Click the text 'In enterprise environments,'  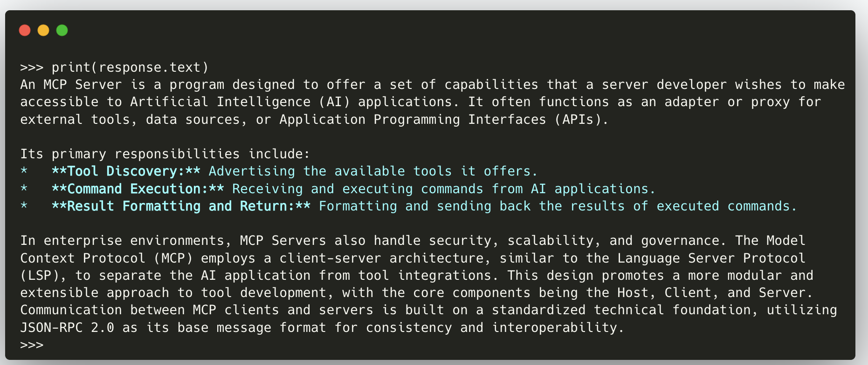click(126, 241)
